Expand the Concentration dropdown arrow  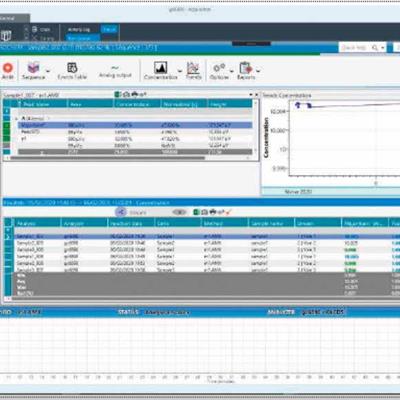(x=180, y=71)
